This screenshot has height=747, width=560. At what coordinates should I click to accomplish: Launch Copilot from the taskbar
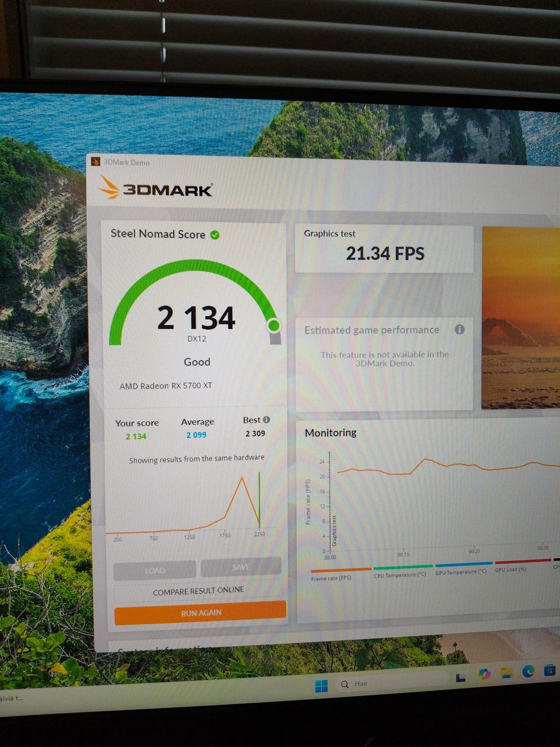484,674
